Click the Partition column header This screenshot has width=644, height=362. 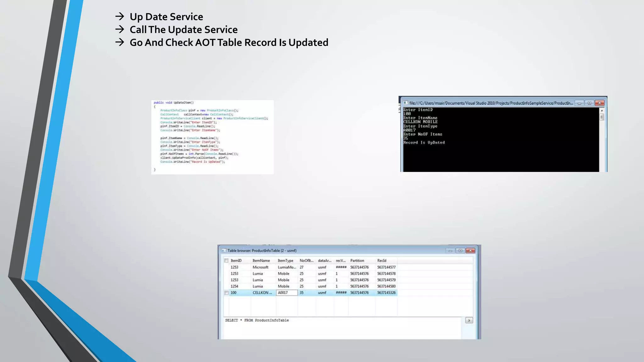pyautogui.click(x=357, y=261)
